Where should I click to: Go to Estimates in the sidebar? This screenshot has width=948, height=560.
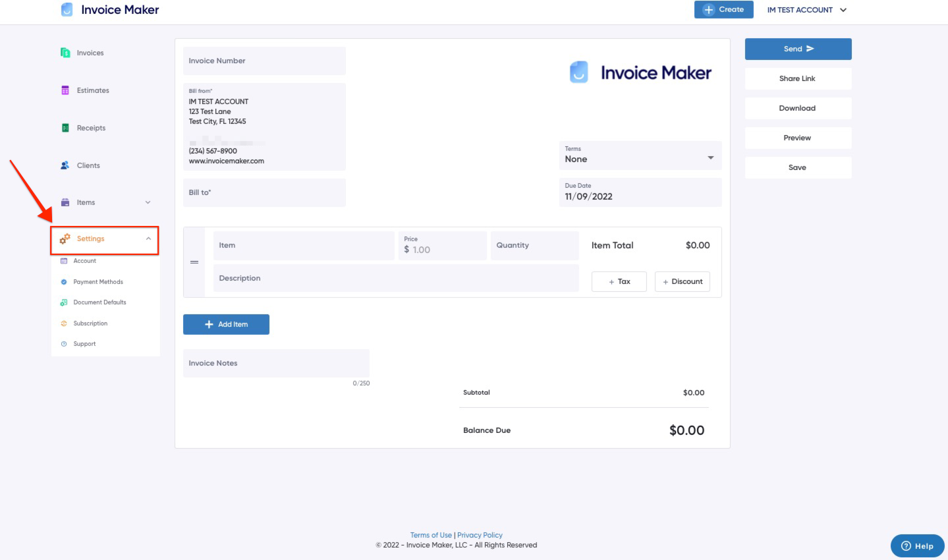click(93, 90)
